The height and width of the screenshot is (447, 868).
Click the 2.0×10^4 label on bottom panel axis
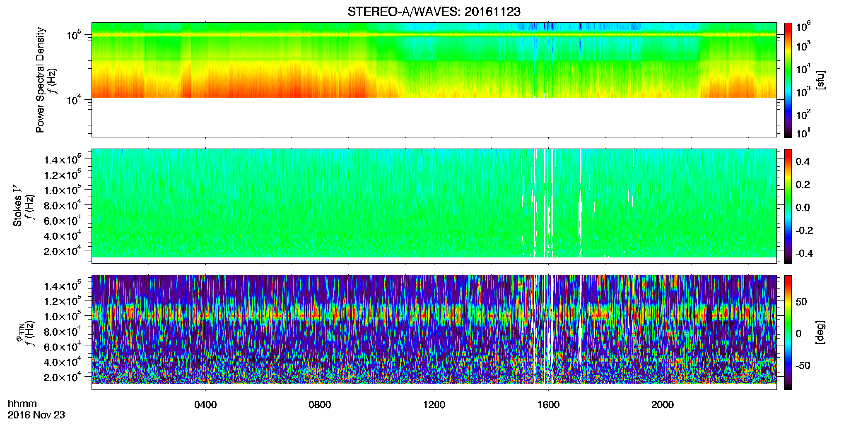click(63, 377)
